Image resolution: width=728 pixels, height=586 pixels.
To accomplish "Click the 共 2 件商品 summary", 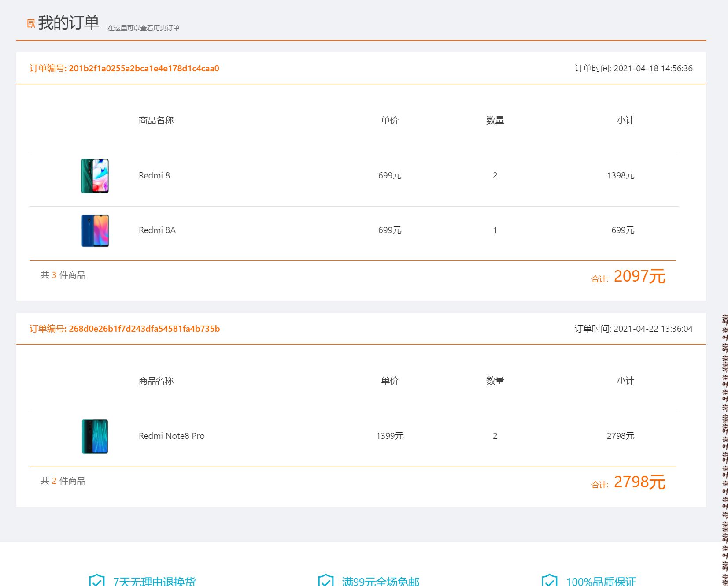I will pos(63,481).
